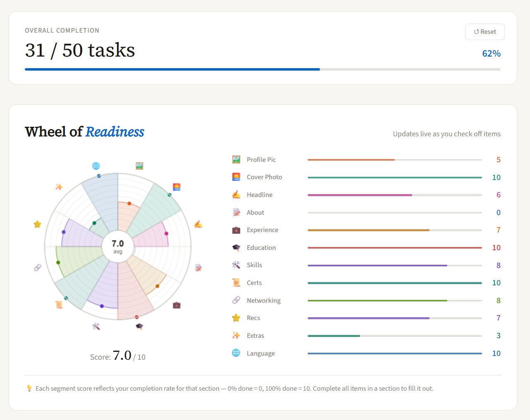Click the Cover Photo sunset icon in the list
Image resolution: width=530 pixels, height=420 pixels.
pyautogui.click(x=236, y=177)
